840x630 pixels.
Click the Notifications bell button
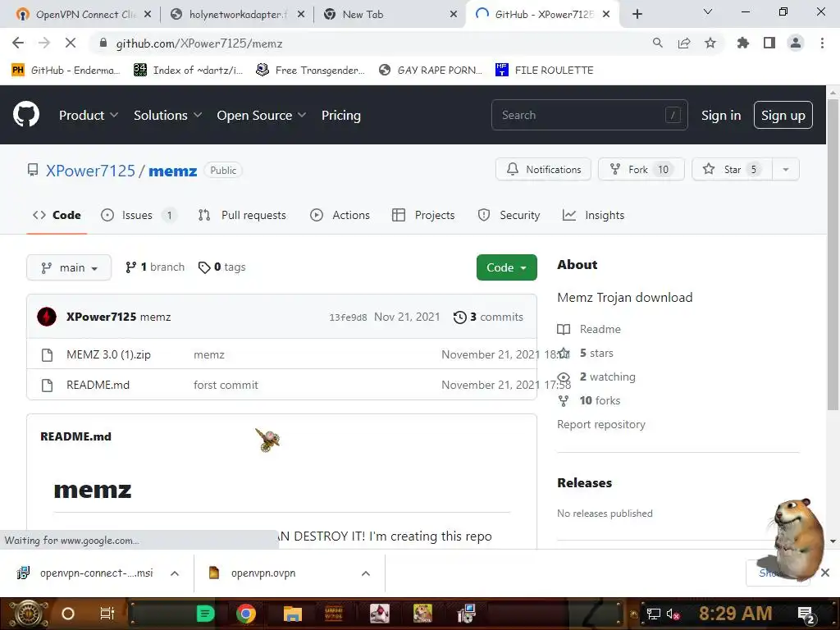543,169
